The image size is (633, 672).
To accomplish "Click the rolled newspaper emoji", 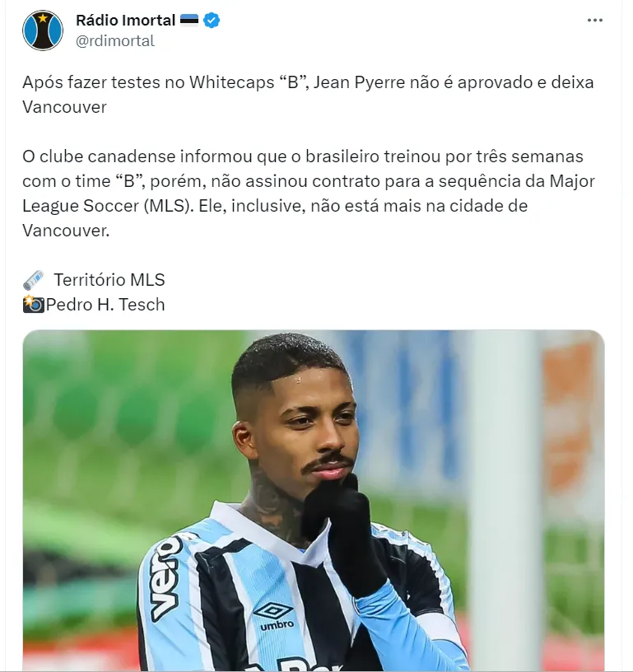I will (x=34, y=280).
